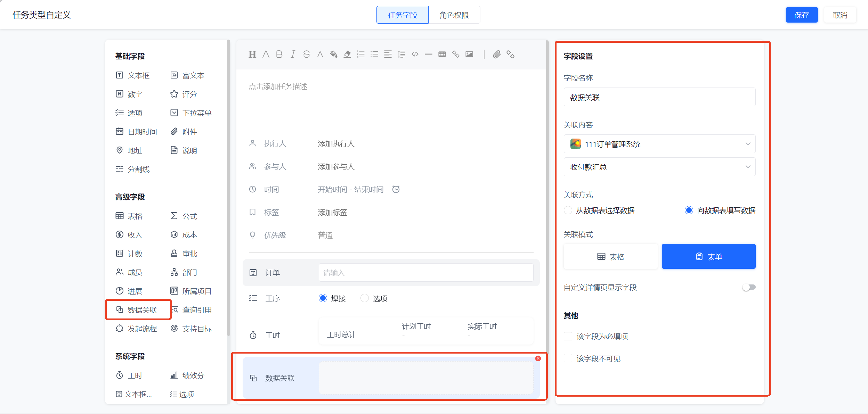Click the 字段名称 input with 数据关联
Screen dimensions: 868x414
tap(659, 97)
